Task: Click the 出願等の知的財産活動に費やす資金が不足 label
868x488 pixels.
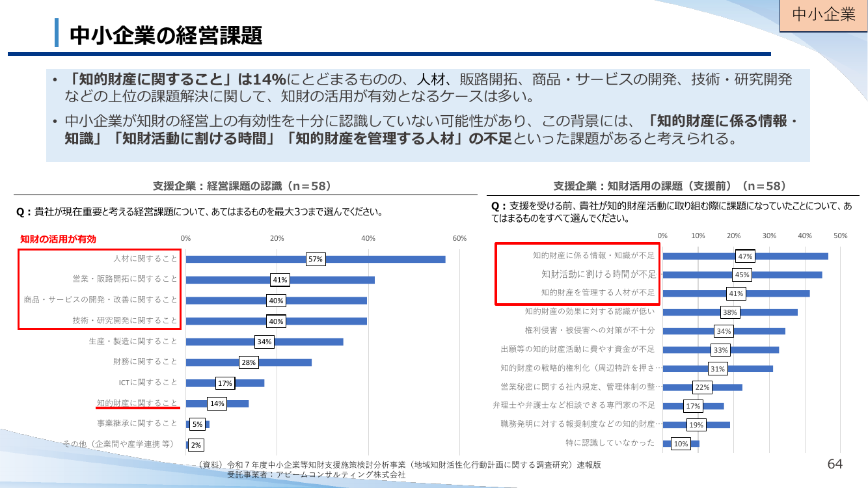Action: [x=577, y=349]
